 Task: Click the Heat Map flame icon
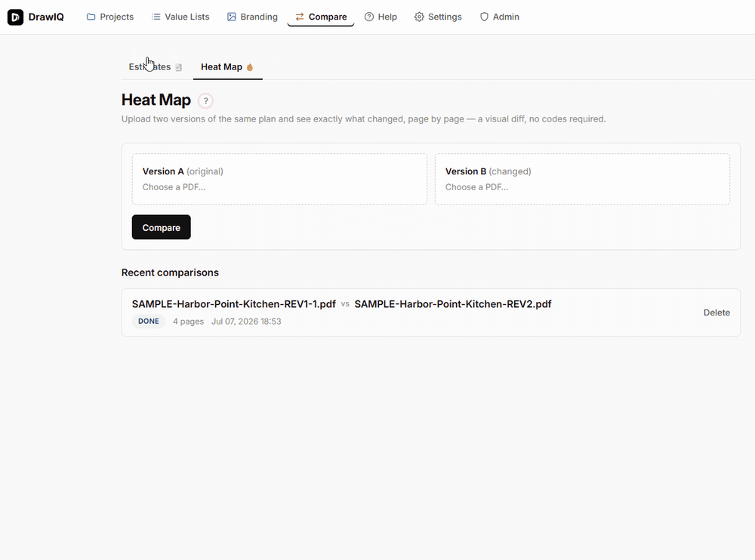pos(249,67)
